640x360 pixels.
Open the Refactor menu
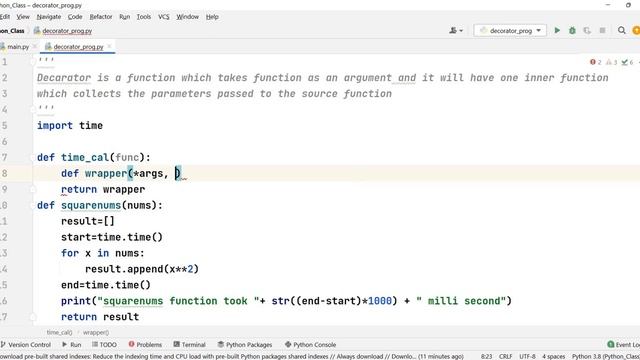(x=100, y=17)
